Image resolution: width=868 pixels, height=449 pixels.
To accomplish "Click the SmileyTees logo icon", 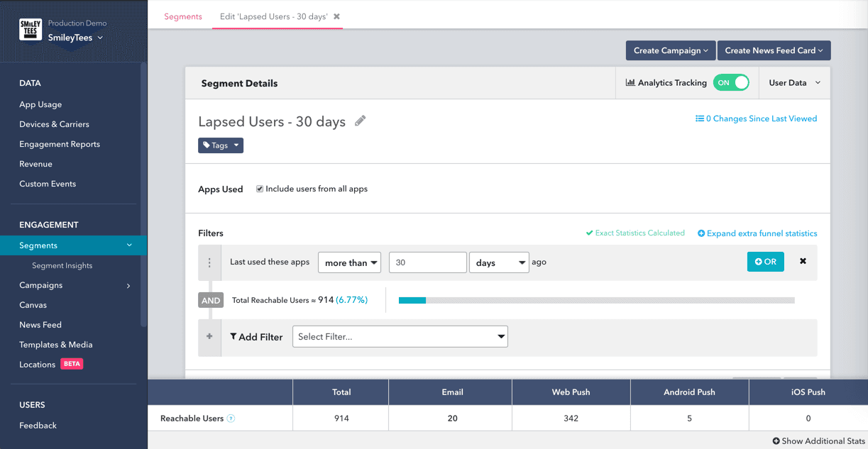I will click(31, 30).
